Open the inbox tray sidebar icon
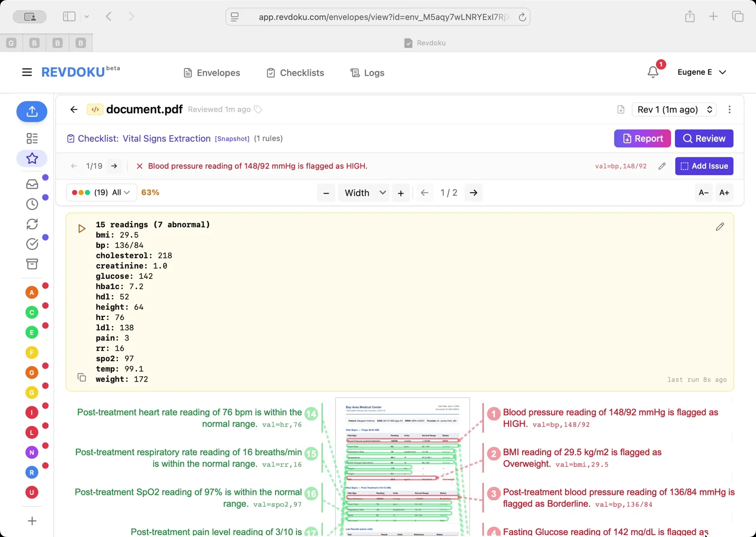 (x=32, y=184)
